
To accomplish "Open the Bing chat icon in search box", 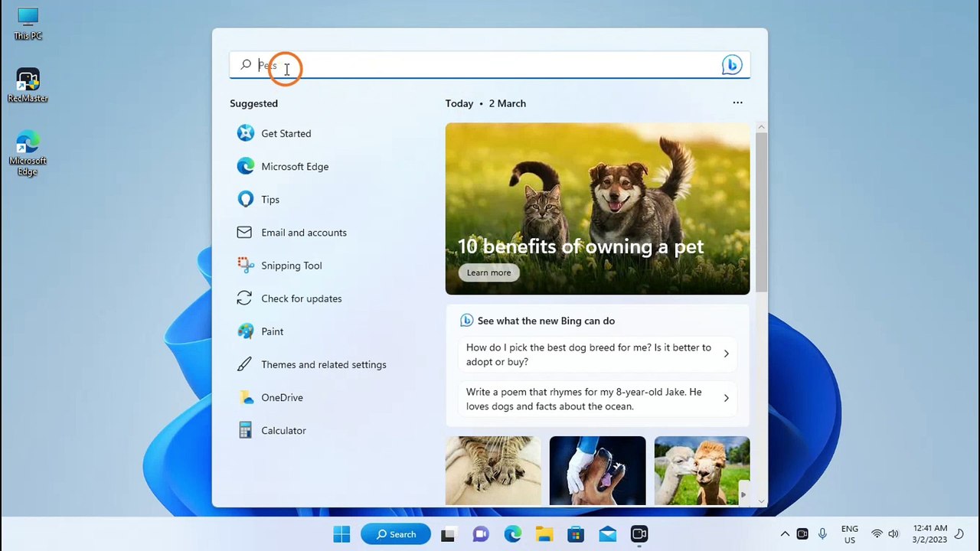I will pyautogui.click(x=732, y=65).
